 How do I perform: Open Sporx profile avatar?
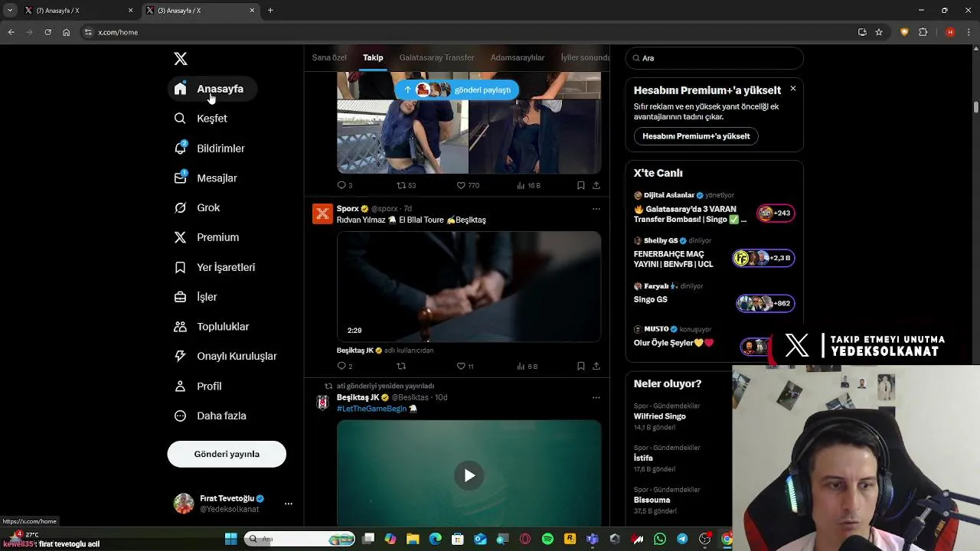[322, 214]
